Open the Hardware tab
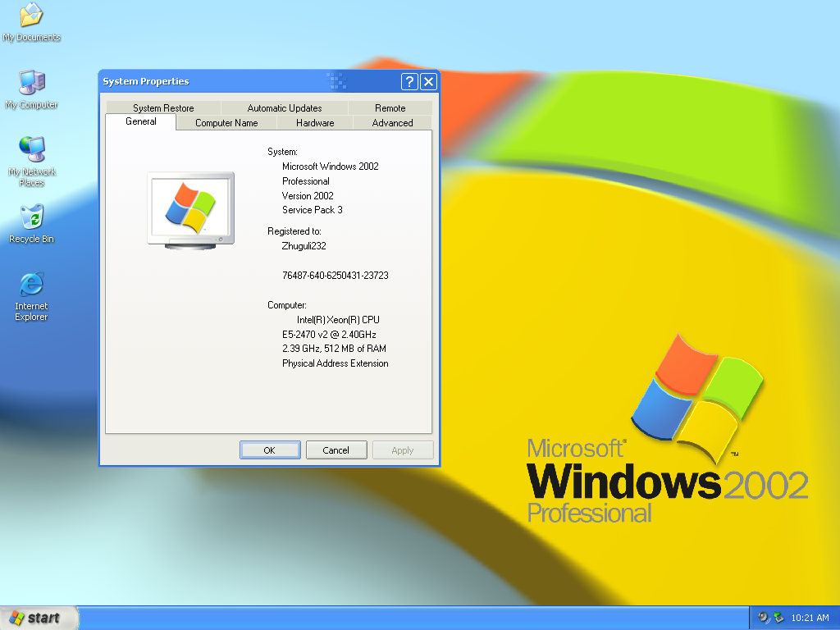 [315, 123]
